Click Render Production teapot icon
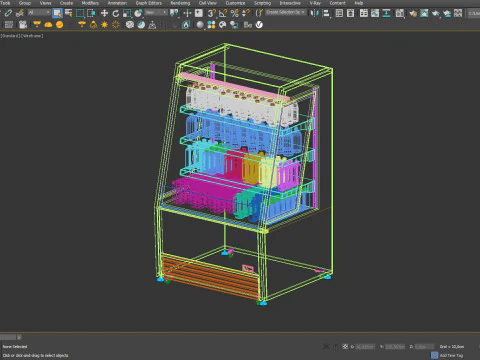Screen dimensions: 480x360 click(435, 13)
